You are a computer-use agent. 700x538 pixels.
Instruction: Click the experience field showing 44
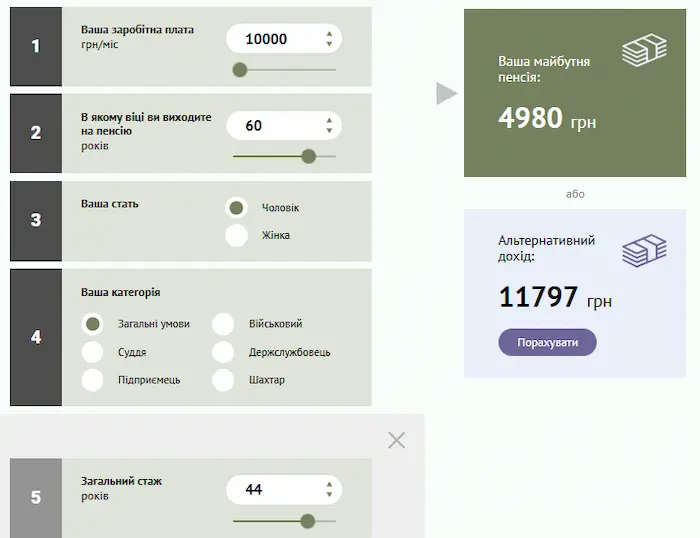click(284, 490)
